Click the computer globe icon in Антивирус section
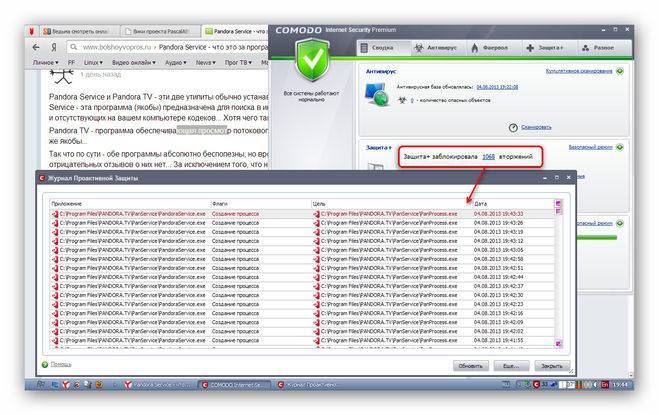The image size is (659, 415). 376,95
